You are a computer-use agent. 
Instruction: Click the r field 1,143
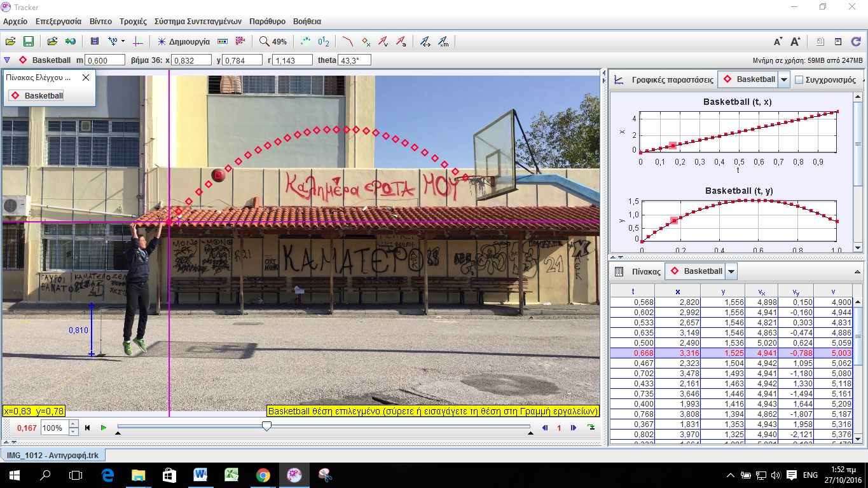(293, 60)
